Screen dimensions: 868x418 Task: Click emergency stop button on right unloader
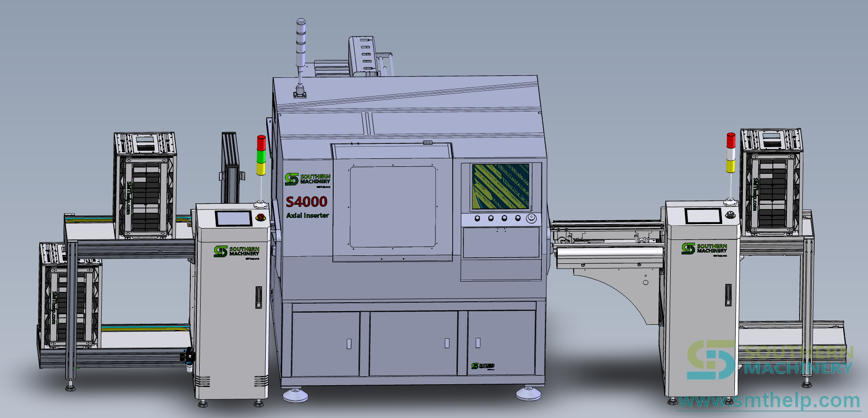click(x=730, y=215)
